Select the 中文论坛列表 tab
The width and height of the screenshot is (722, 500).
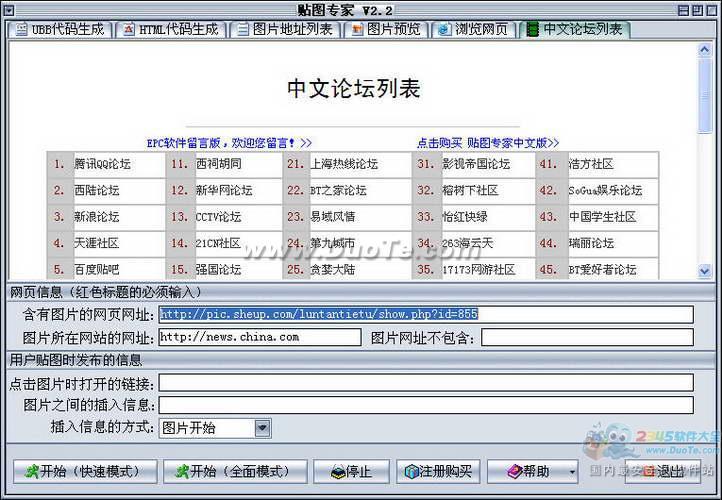point(575,29)
